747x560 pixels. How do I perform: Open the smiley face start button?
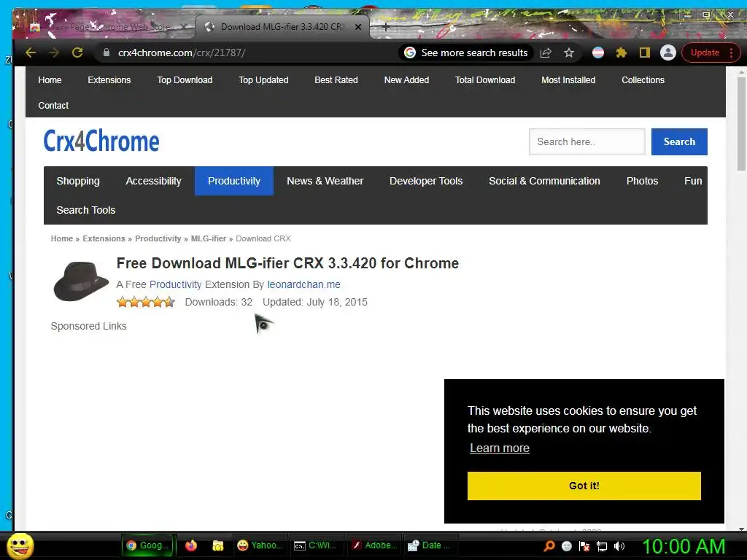click(x=20, y=545)
